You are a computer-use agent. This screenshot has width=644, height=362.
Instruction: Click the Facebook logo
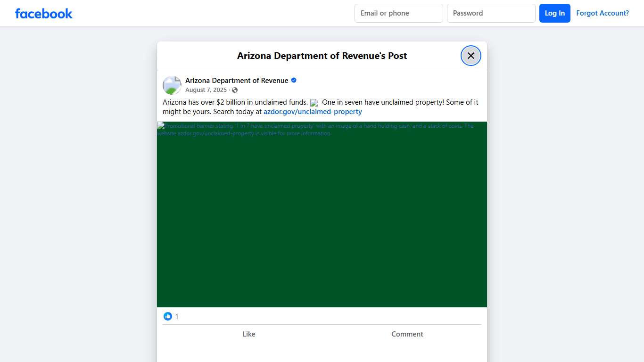point(43,13)
